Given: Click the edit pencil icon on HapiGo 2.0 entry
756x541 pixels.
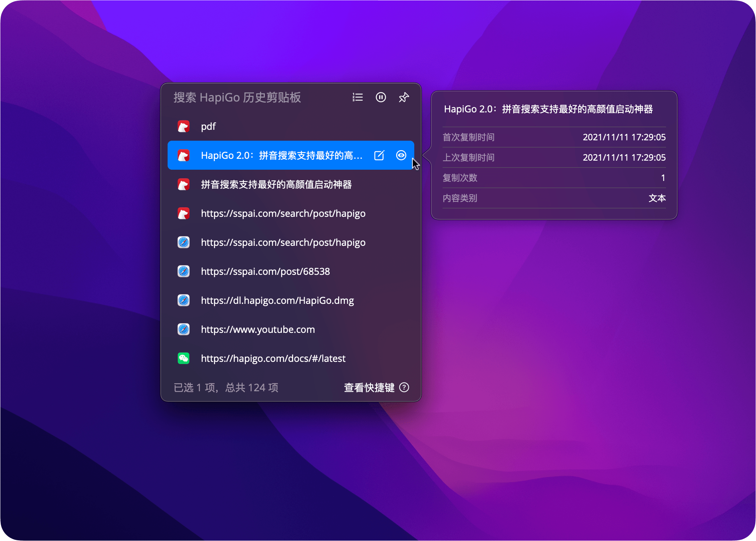Looking at the screenshot, I should point(379,155).
